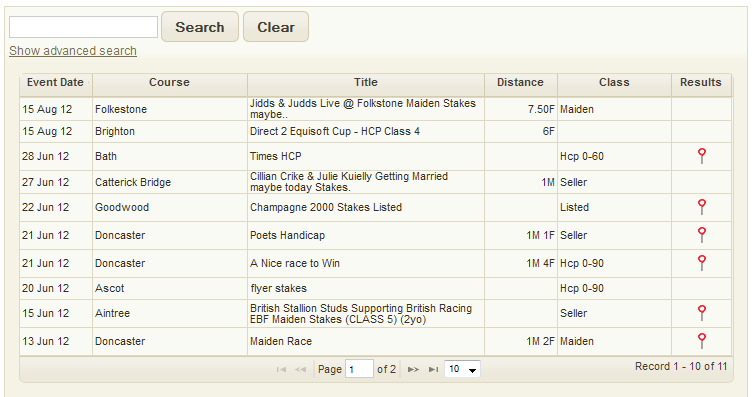Screen dimensions: 752x397
Task: Sort by Course column header
Action: (x=170, y=82)
